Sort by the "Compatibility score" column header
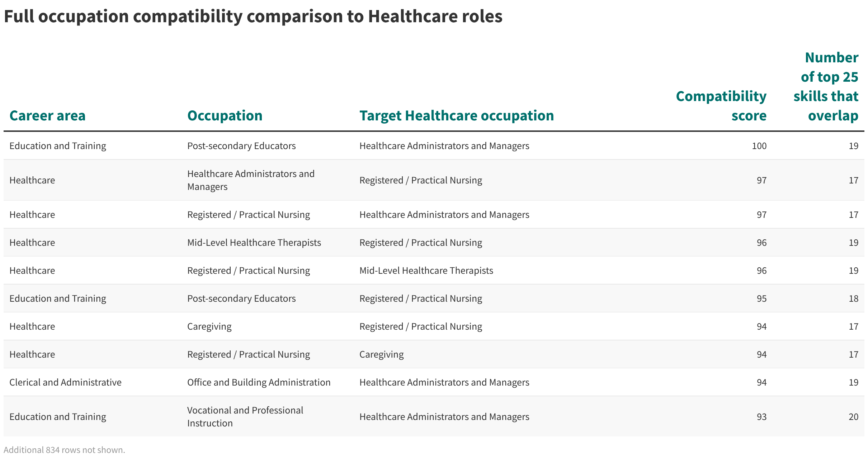 [721, 106]
